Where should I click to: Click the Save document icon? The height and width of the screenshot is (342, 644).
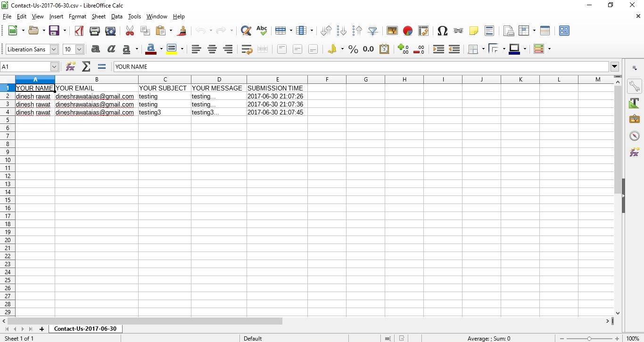click(55, 31)
